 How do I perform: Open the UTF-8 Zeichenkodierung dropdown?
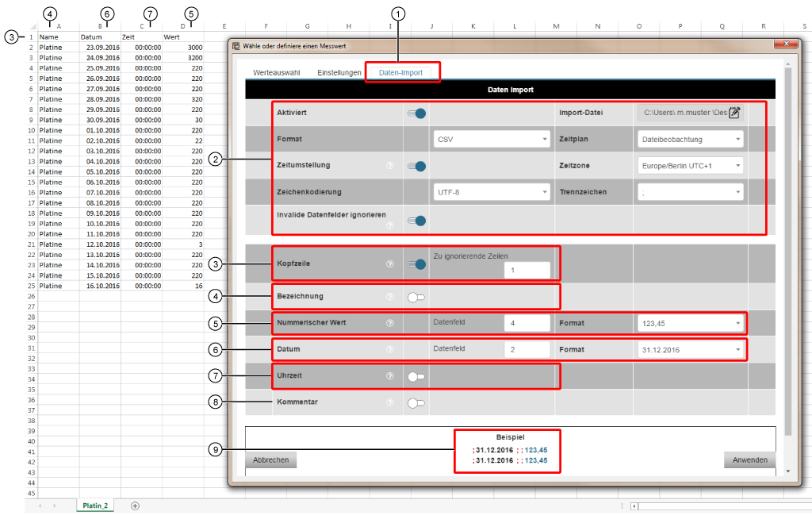click(491, 192)
